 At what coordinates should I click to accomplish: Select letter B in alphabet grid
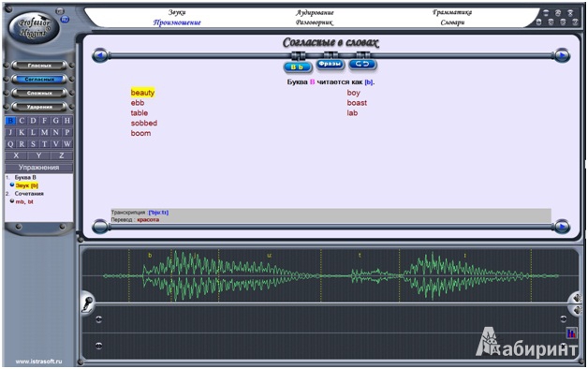[10, 121]
